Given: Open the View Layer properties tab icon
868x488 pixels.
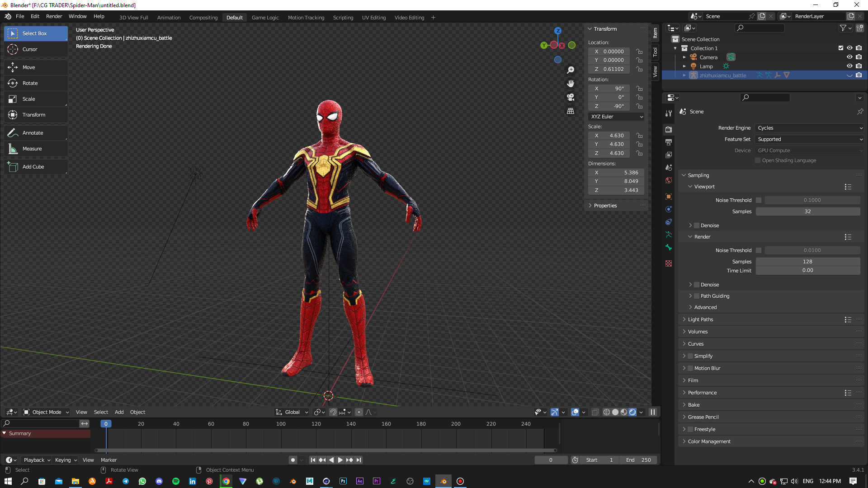Looking at the screenshot, I should tap(669, 155).
